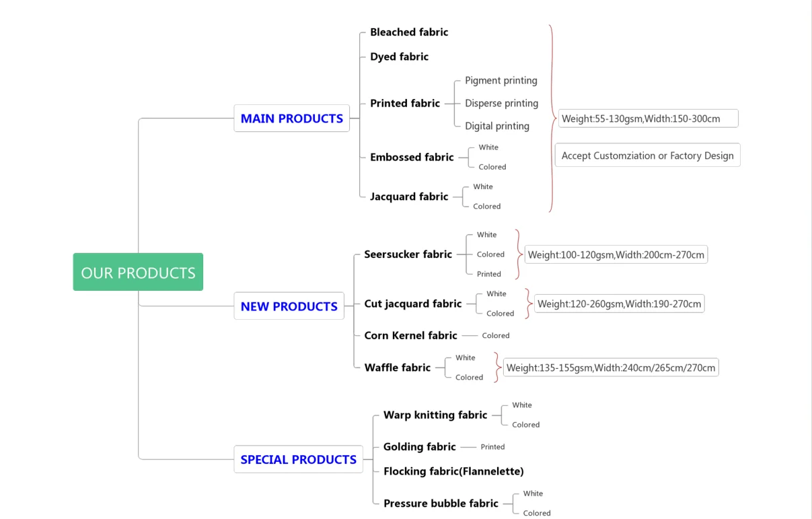Click the Cut jacquard fabric topic
This screenshot has height=519, width=812.
click(x=412, y=304)
